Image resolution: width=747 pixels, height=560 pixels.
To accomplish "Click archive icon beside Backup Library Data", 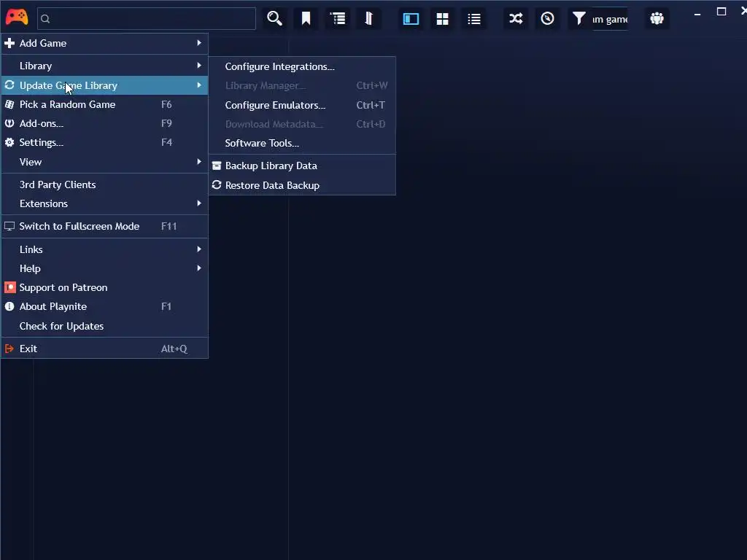I will 217,166.
